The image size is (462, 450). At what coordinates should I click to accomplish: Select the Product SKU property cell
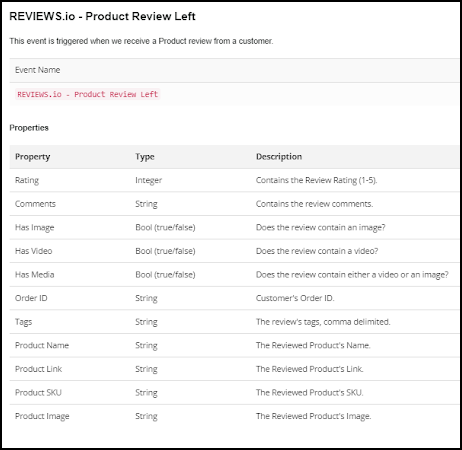tap(38, 393)
